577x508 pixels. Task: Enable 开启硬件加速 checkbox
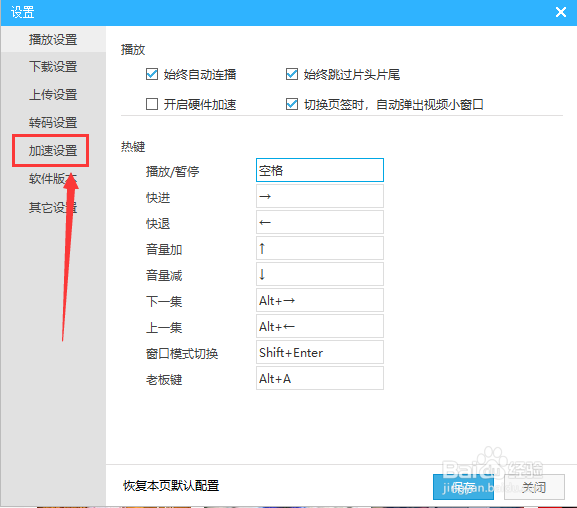[x=152, y=105]
